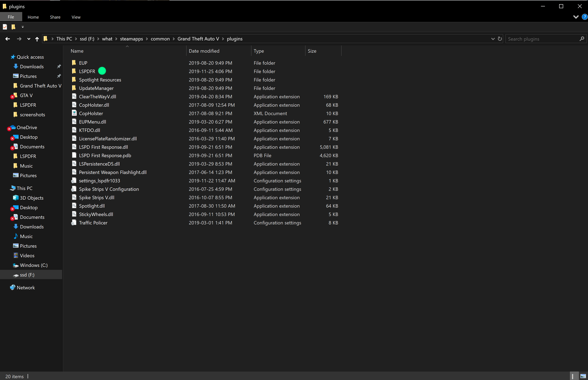Image resolution: width=588 pixels, height=380 pixels.
Task: Sort by Date modified column header
Action: tap(204, 51)
